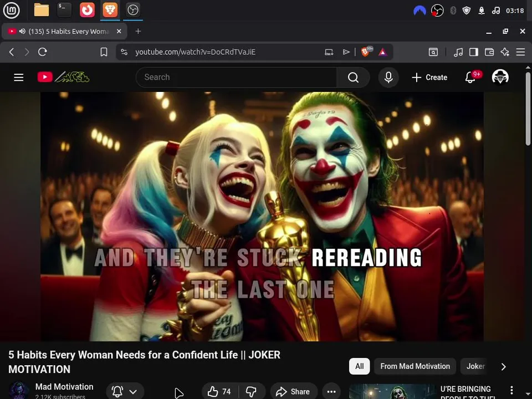Open the red circular app in taskbar
The height and width of the screenshot is (399, 532).
pos(87,10)
